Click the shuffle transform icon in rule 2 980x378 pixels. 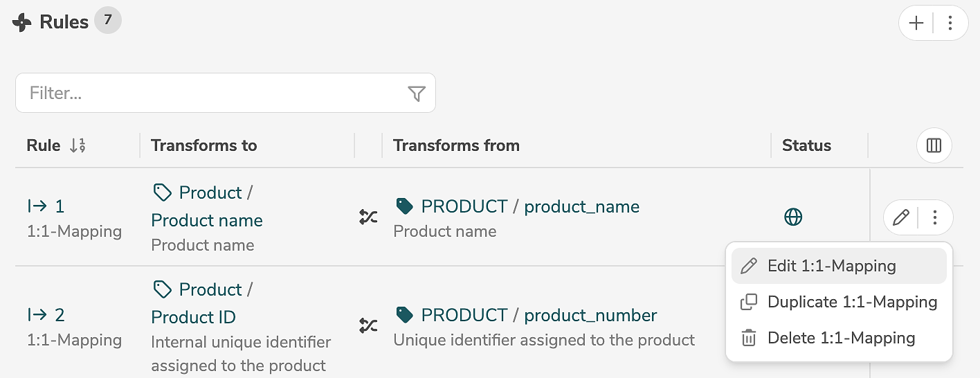(368, 325)
